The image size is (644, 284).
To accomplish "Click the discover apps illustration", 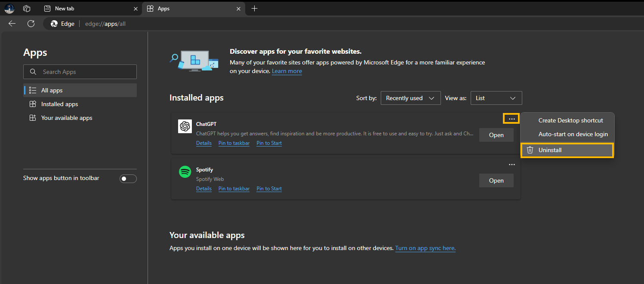I will coord(194,60).
